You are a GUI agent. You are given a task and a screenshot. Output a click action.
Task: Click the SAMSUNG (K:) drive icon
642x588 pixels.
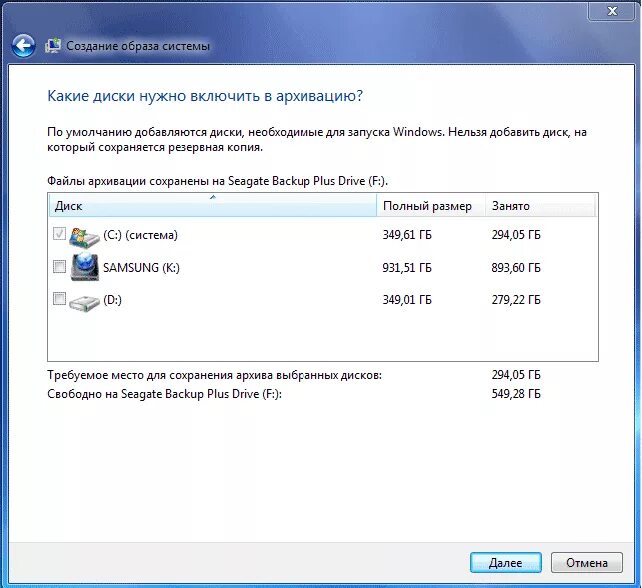pos(85,267)
